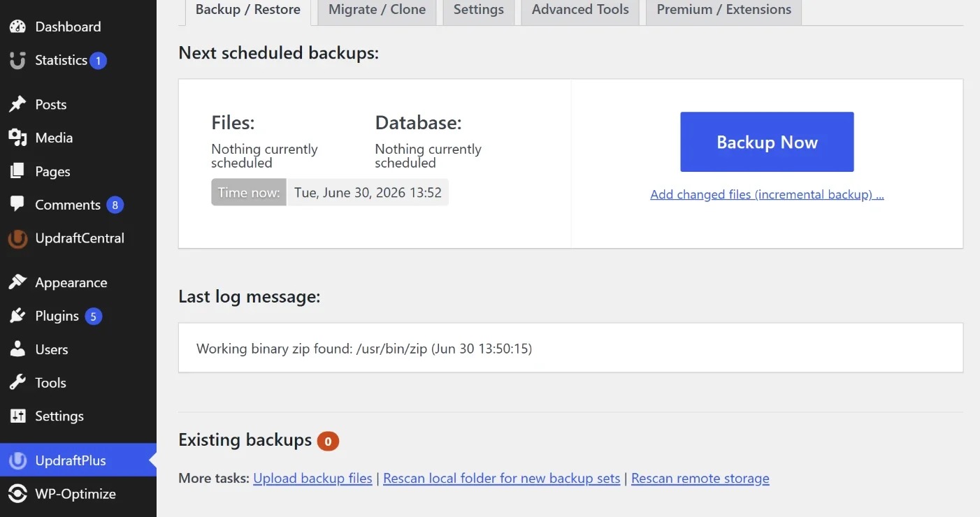Click the WP-Optimize logo icon
980x517 pixels.
[17, 494]
